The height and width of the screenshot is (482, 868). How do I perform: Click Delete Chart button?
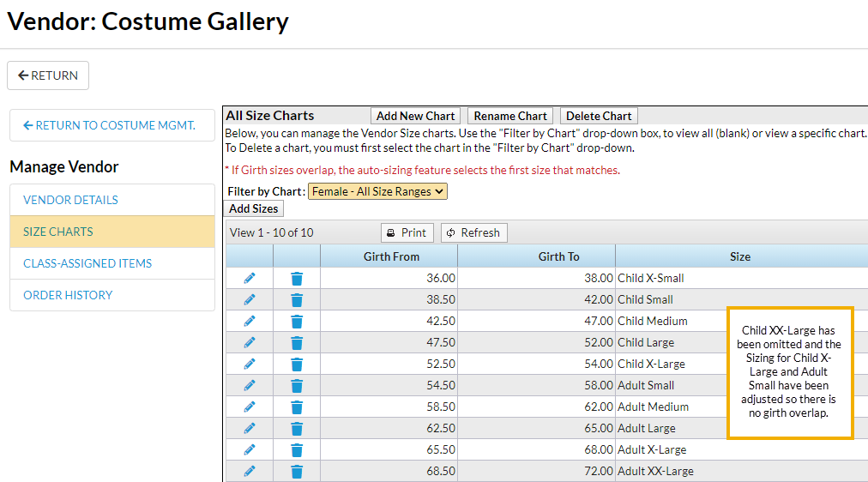pos(599,116)
